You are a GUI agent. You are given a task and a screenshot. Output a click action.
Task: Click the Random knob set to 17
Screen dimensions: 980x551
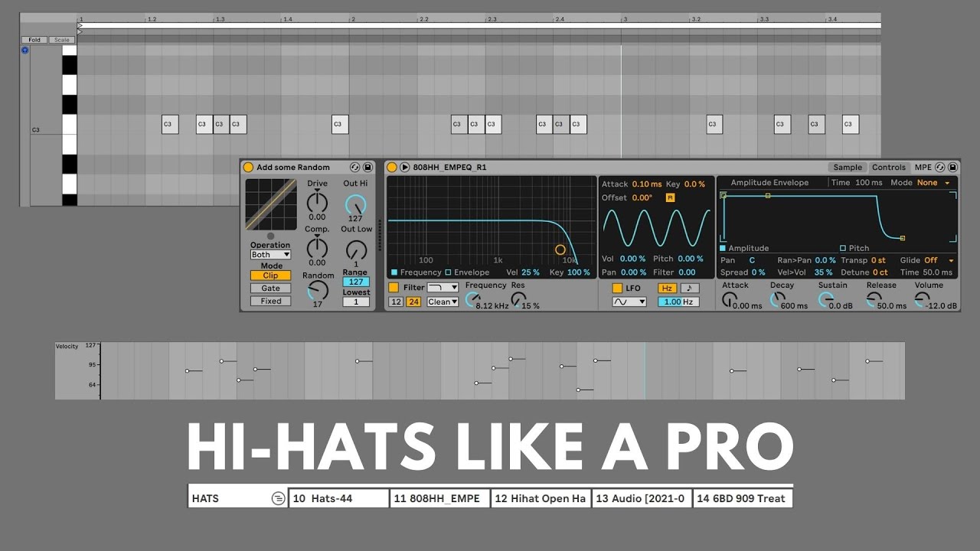click(x=318, y=290)
